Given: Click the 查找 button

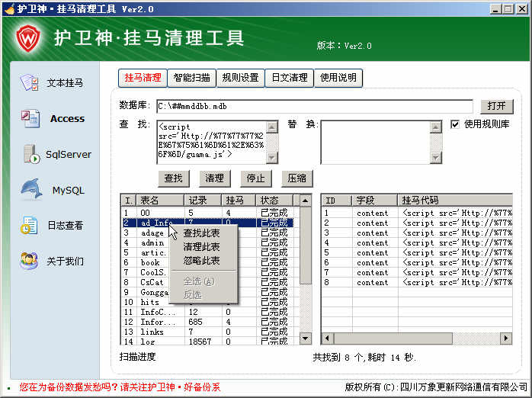Looking at the screenshot, I should click(173, 178).
